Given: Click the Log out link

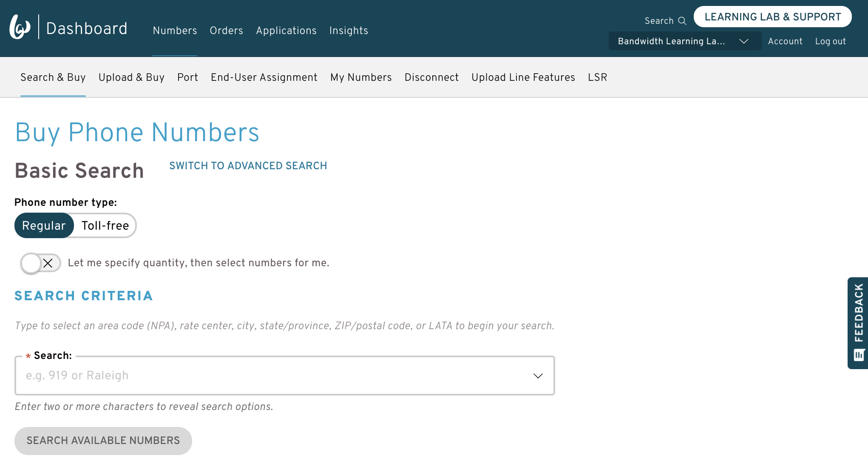Looking at the screenshot, I should (830, 41).
